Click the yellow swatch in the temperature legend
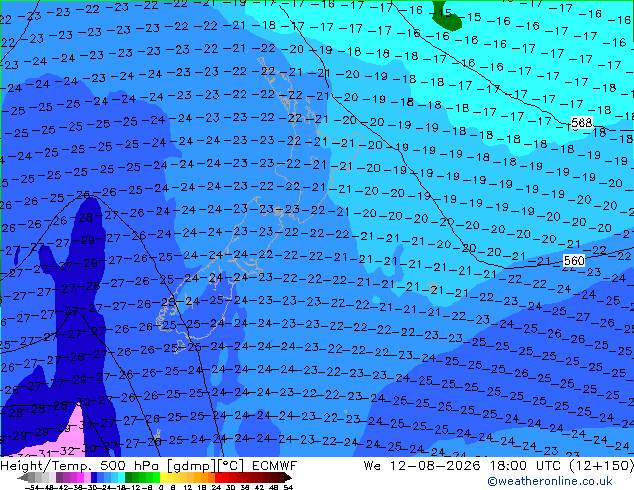Screen dimensions: 634x490 click(x=163, y=477)
